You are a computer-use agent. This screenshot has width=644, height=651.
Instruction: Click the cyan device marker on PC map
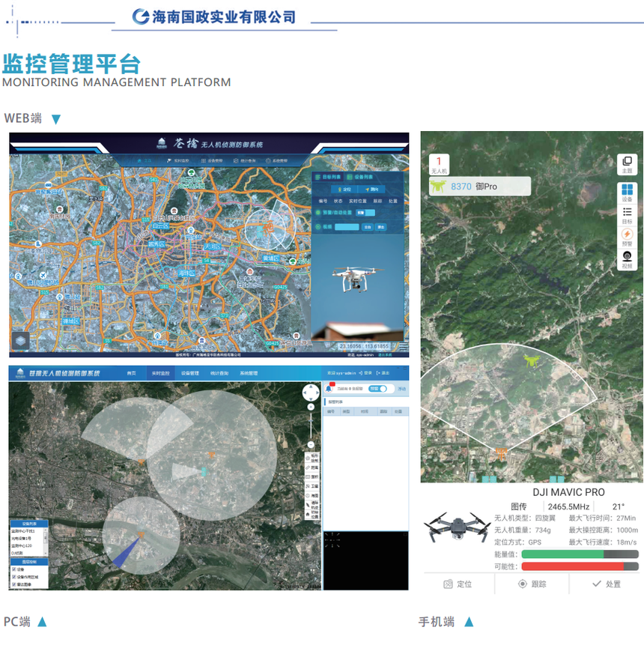[x=204, y=471]
